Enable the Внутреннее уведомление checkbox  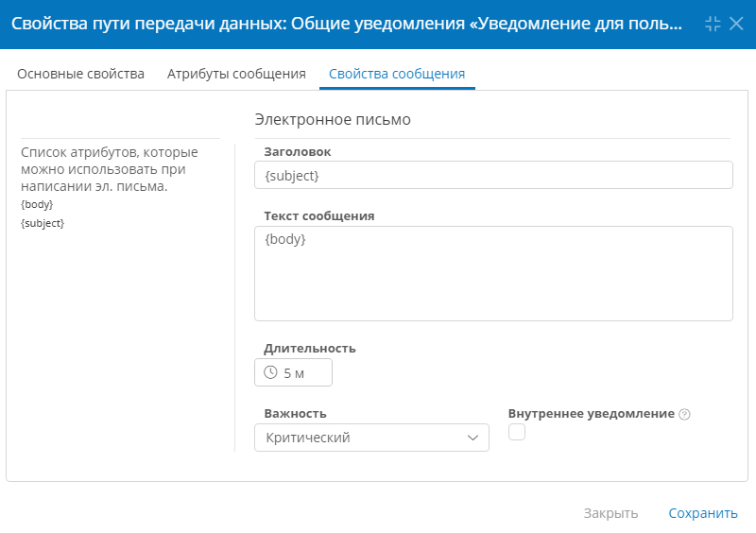[517, 432]
